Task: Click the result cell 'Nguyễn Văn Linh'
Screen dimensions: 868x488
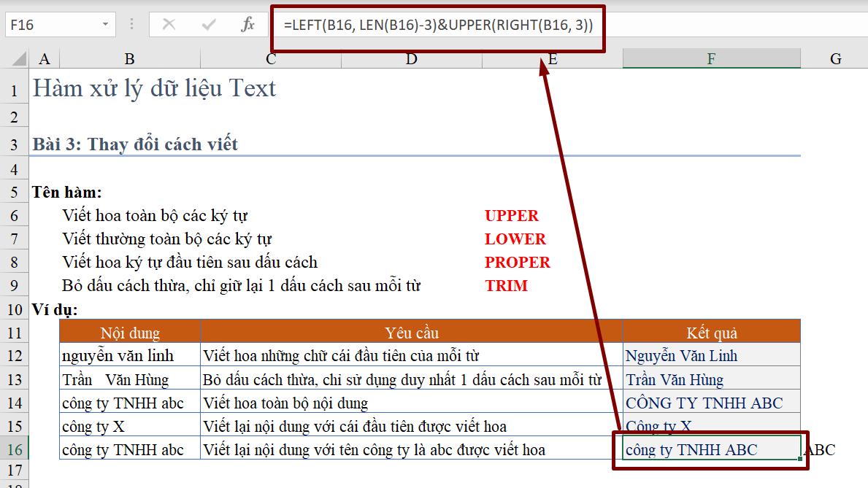Action: coord(680,355)
